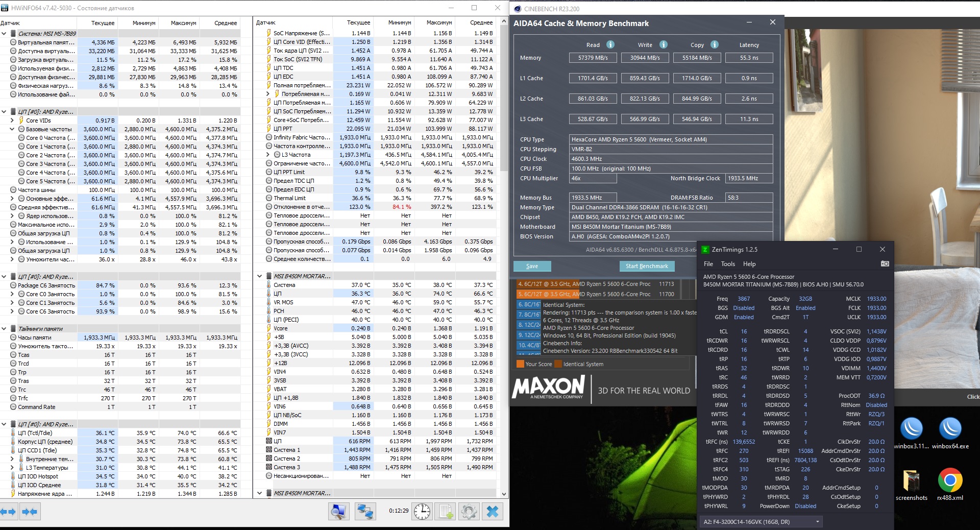Screen dimensions: 980x530
Task: Click the Save button in AIDA64 benchmark
Action: [x=532, y=266]
